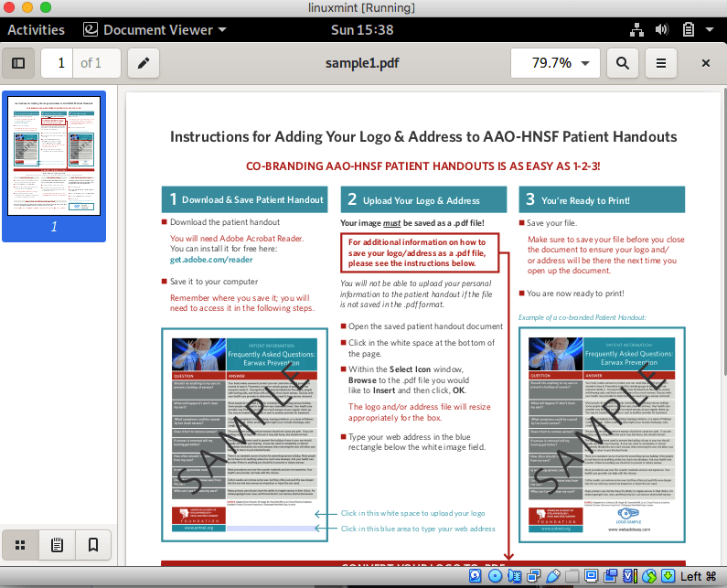Click the VirtualBox hard disk activity icon
727x588 pixels.
[x=476, y=576]
